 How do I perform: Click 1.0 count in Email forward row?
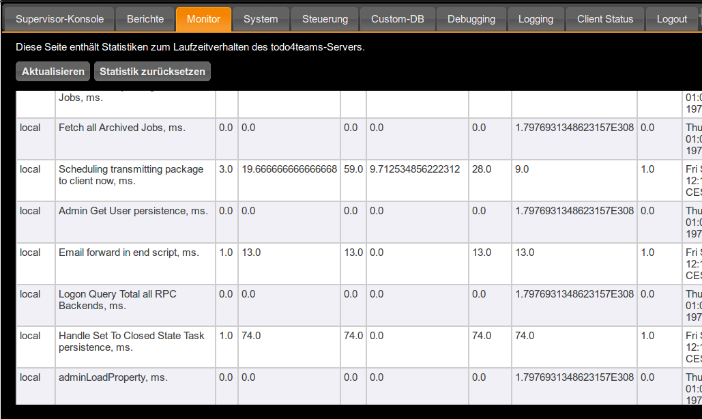click(x=226, y=252)
